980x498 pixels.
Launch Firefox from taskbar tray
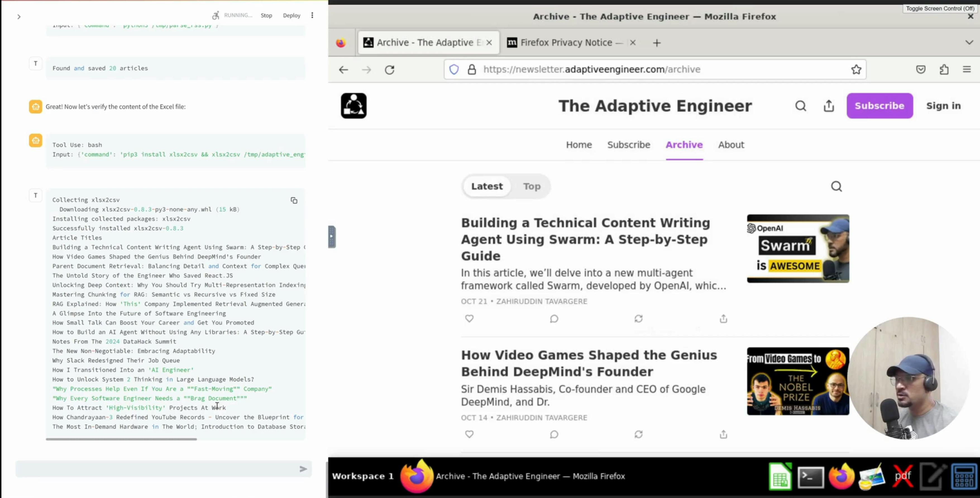[x=841, y=476]
